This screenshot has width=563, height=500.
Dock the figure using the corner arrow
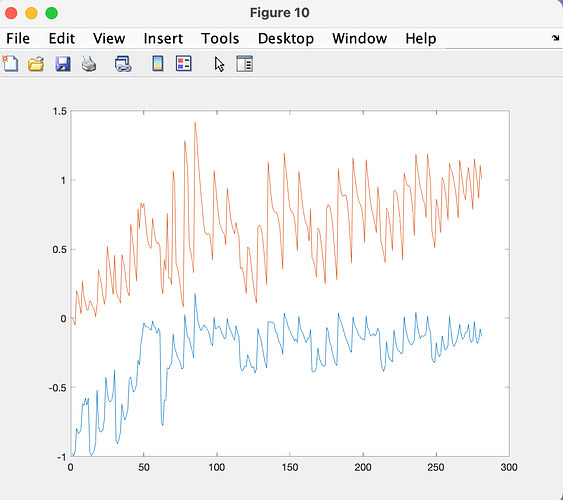pyautogui.click(x=555, y=38)
